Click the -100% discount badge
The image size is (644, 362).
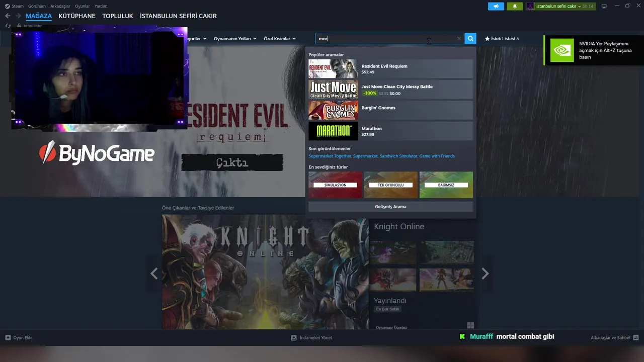[370, 94]
